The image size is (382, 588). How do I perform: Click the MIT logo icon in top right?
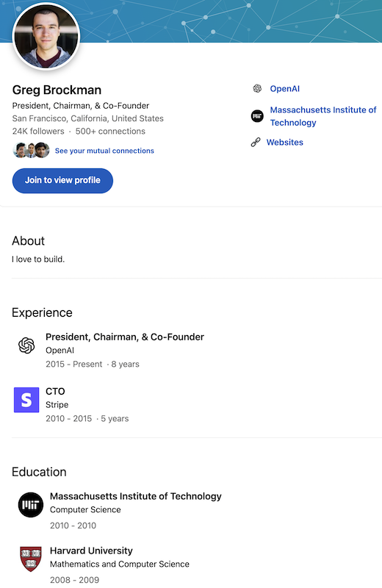click(x=257, y=116)
